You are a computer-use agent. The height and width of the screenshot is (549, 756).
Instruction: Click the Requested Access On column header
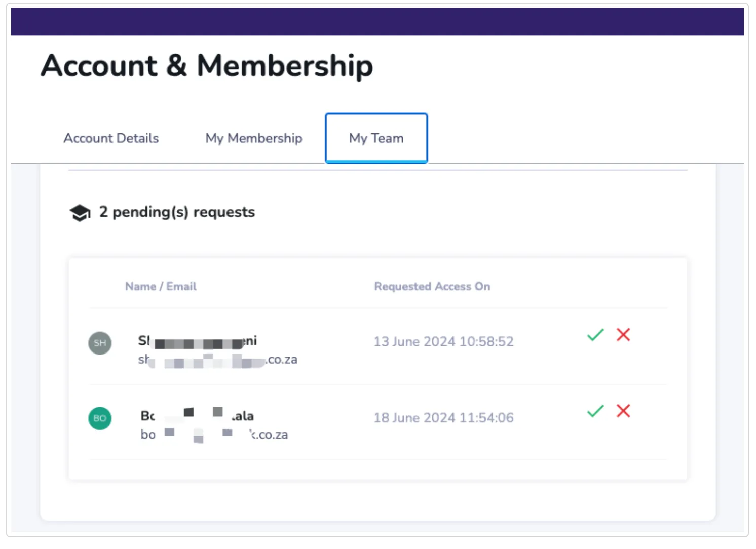[432, 287]
